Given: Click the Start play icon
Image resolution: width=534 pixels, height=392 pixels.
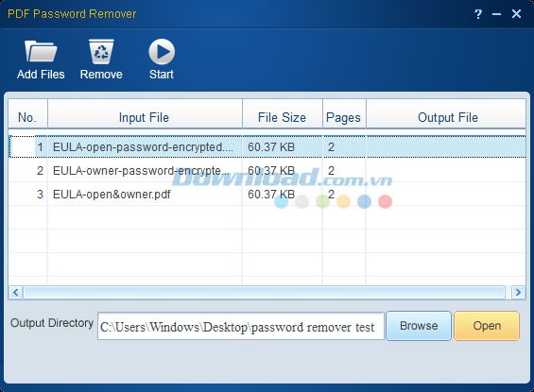Looking at the screenshot, I should [x=162, y=52].
